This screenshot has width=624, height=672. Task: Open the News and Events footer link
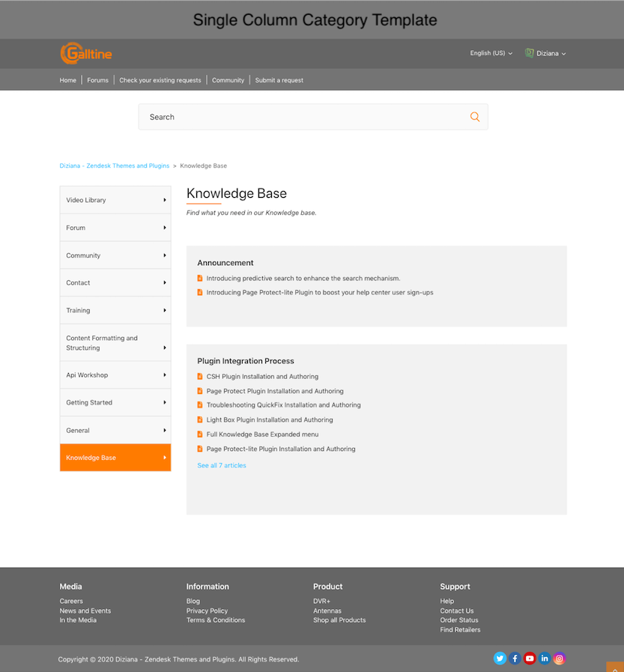(85, 611)
